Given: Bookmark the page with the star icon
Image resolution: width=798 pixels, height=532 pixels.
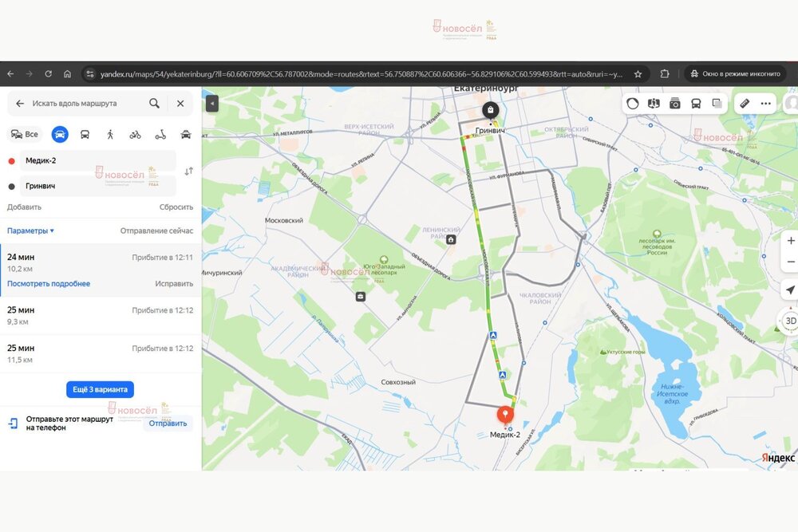Looking at the screenshot, I should pyautogui.click(x=638, y=73).
